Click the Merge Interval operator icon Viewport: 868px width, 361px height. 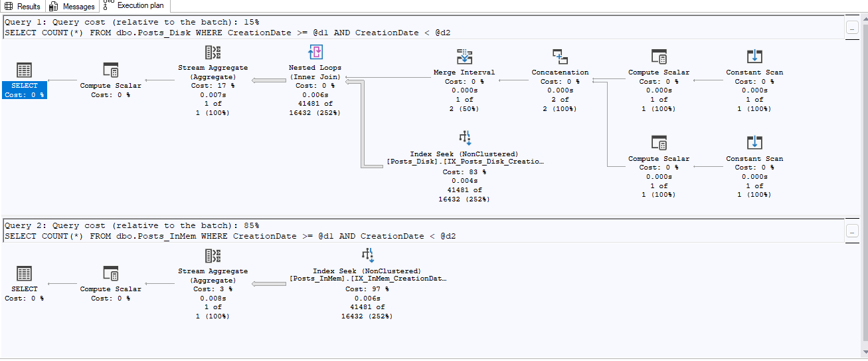[x=464, y=57]
